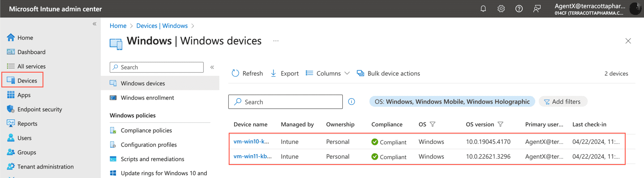This screenshot has height=178, width=644.
Task: Click the Home breadcrumb link
Action: (x=118, y=26)
